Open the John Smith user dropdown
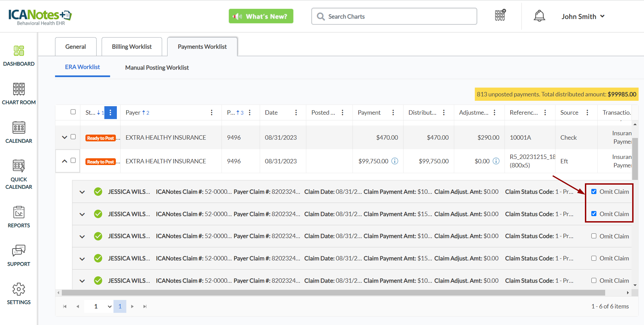 (583, 17)
